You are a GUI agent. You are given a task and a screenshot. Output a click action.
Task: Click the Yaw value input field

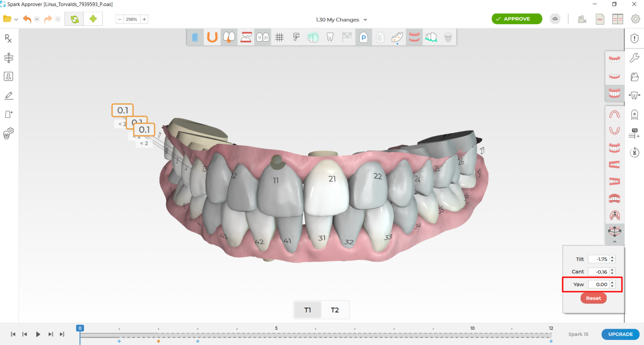[599, 285]
